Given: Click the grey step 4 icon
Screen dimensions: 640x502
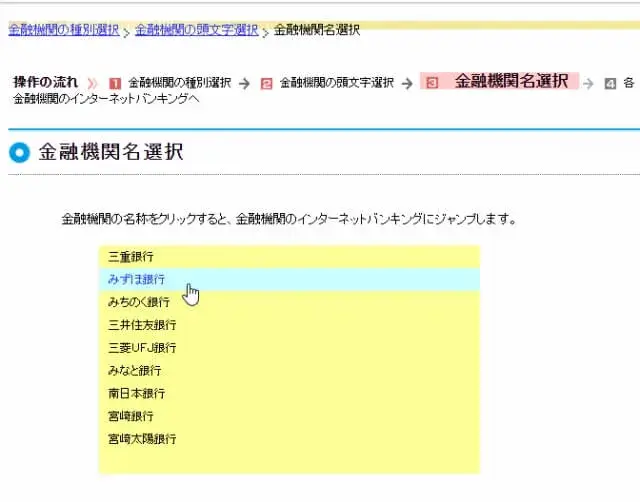Looking at the screenshot, I should point(610,84).
